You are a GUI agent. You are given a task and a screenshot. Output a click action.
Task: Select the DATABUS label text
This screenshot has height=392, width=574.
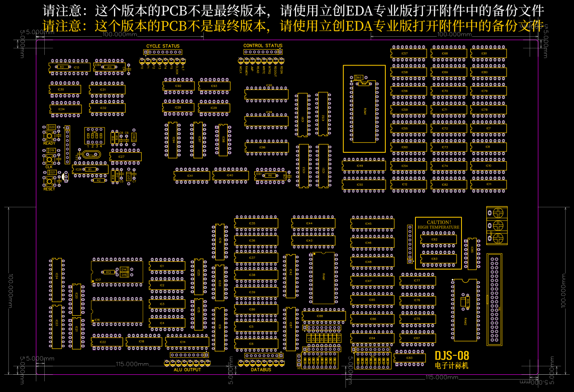261,370
